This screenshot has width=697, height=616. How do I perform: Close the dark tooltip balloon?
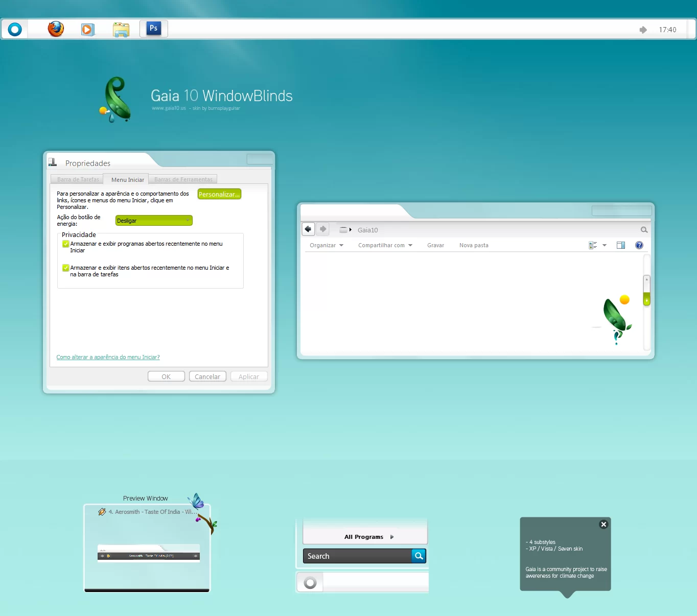(x=603, y=524)
